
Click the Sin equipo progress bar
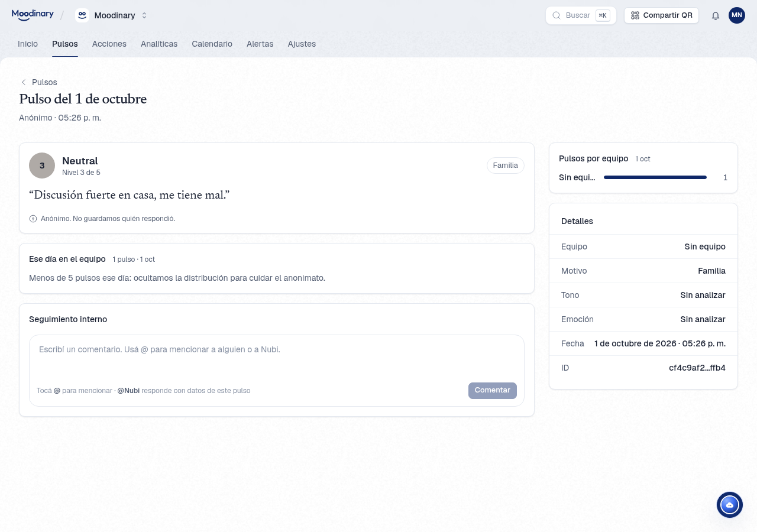click(x=655, y=177)
